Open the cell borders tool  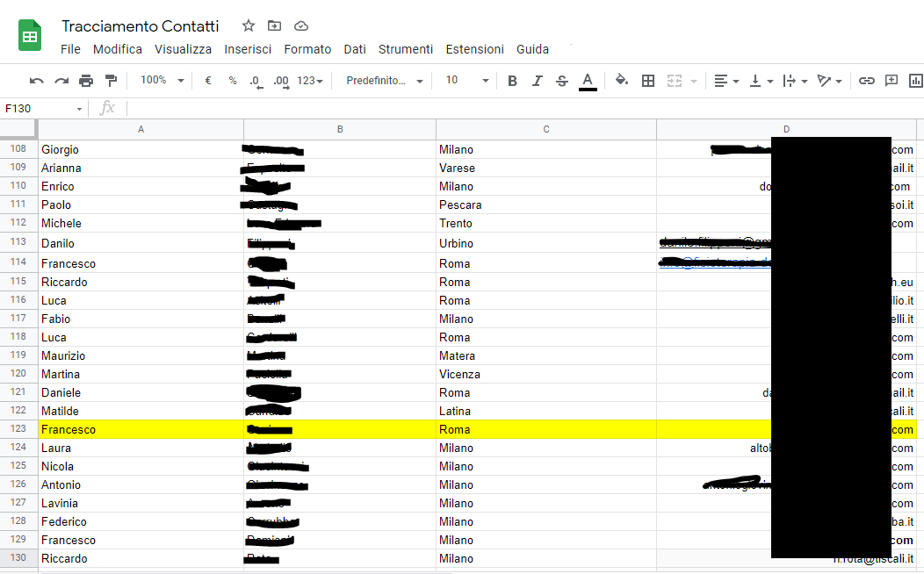(648, 81)
